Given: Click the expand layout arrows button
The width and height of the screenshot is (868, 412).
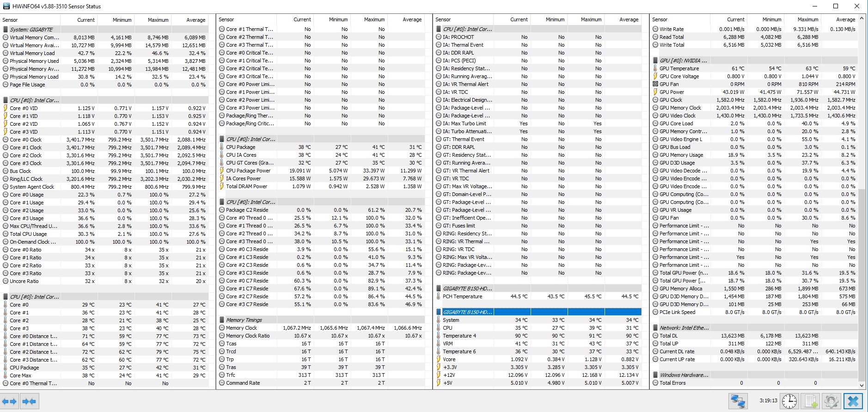Looking at the screenshot, I should point(10,401).
